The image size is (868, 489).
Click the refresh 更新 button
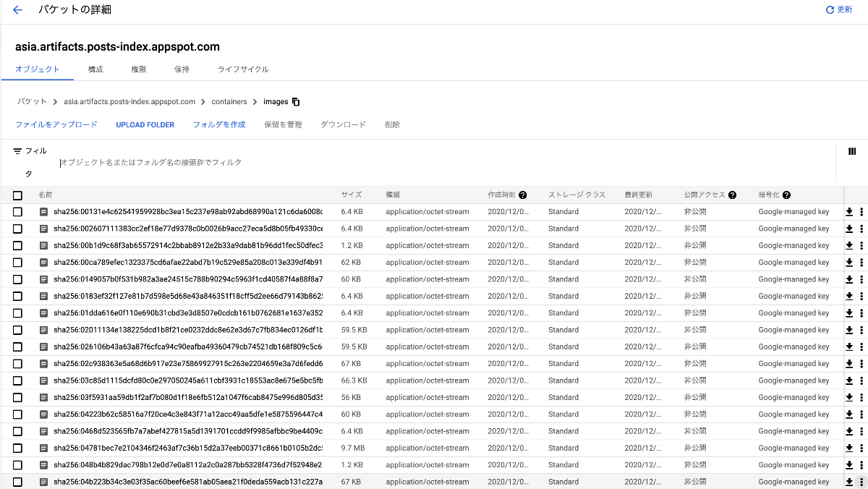click(x=839, y=10)
